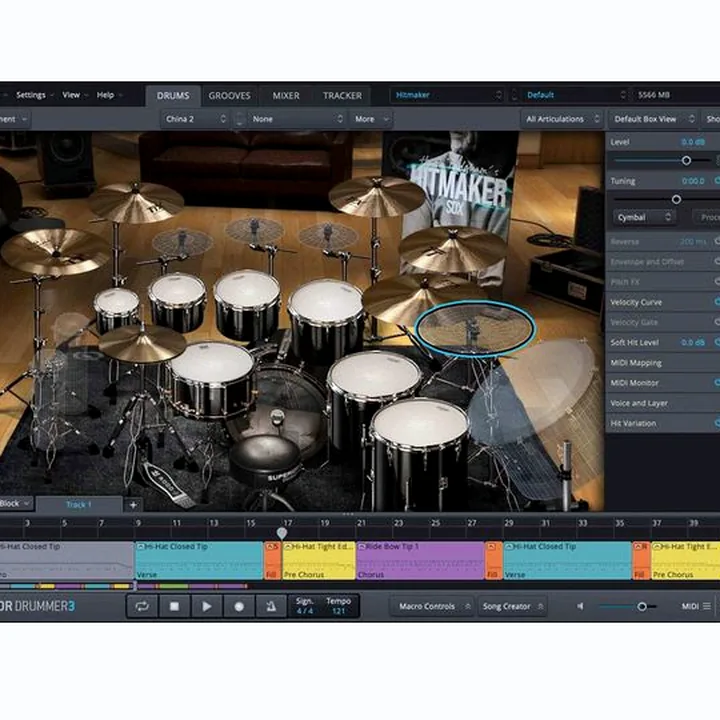Select the upper-left crash cymbal
The image size is (720, 720).
(136, 202)
